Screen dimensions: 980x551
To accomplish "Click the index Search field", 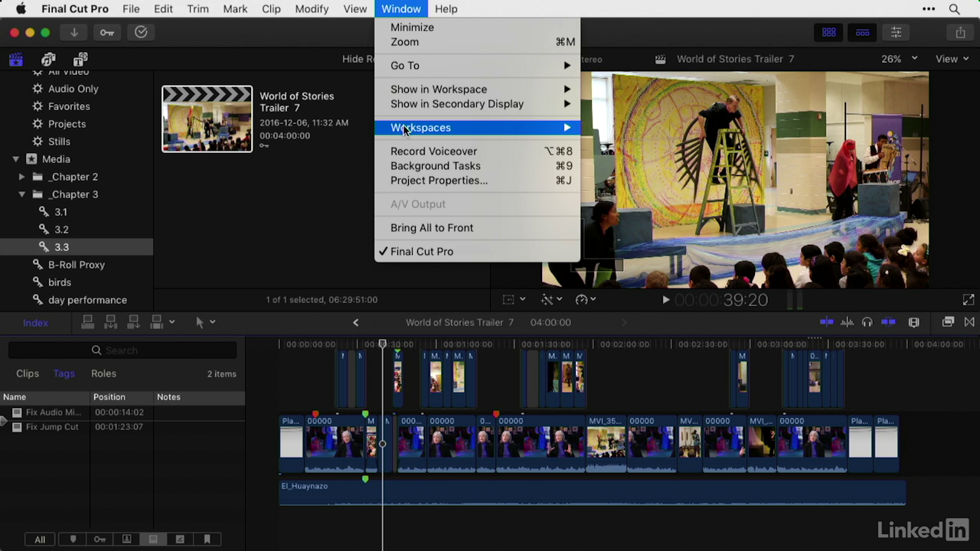I will click(x=122, y=350).
